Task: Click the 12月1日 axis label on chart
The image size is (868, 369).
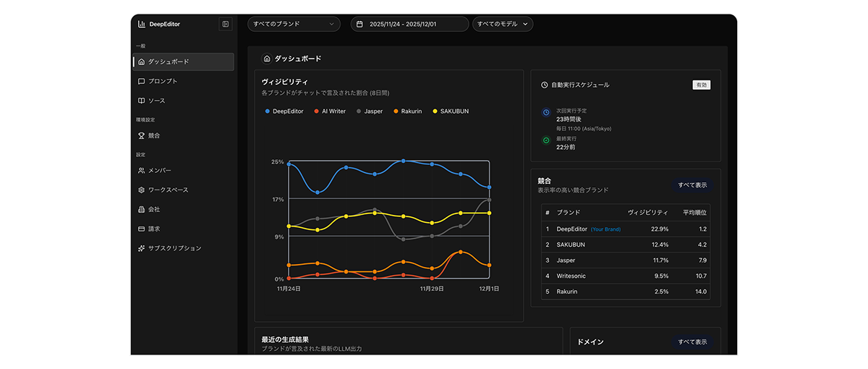Action: (488, 288)
